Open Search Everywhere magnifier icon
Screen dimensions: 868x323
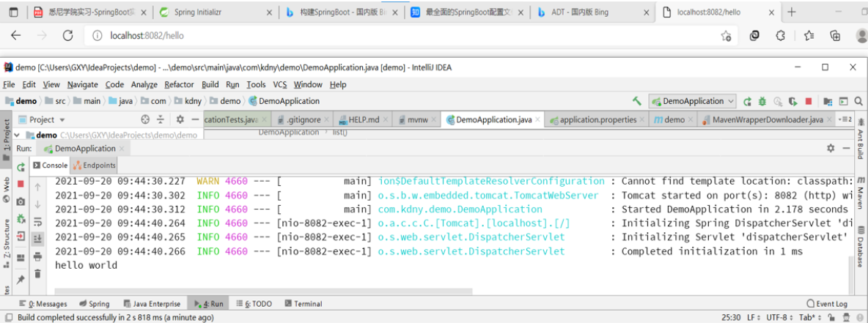tap(858, 101)
